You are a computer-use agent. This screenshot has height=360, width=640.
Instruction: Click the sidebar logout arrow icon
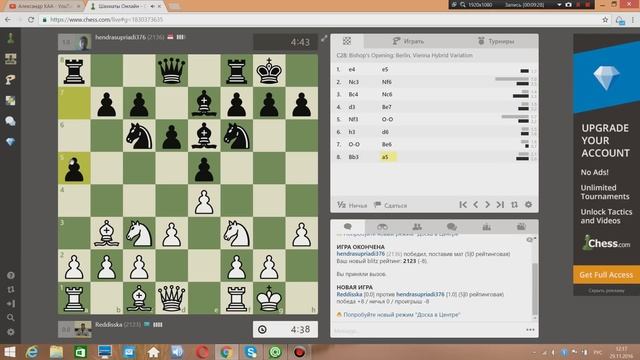tap(11, 304)
